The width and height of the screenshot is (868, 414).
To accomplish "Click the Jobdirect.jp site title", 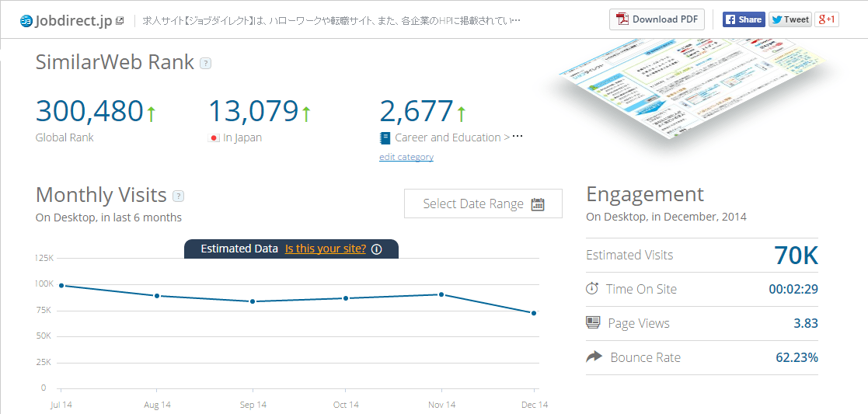I will point(74,22).
